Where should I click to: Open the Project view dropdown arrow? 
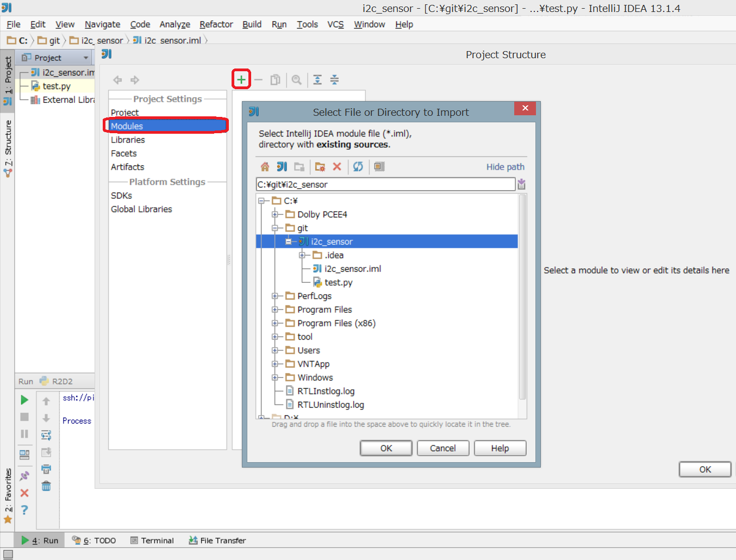pyautogui.click(x=86, y=58)
